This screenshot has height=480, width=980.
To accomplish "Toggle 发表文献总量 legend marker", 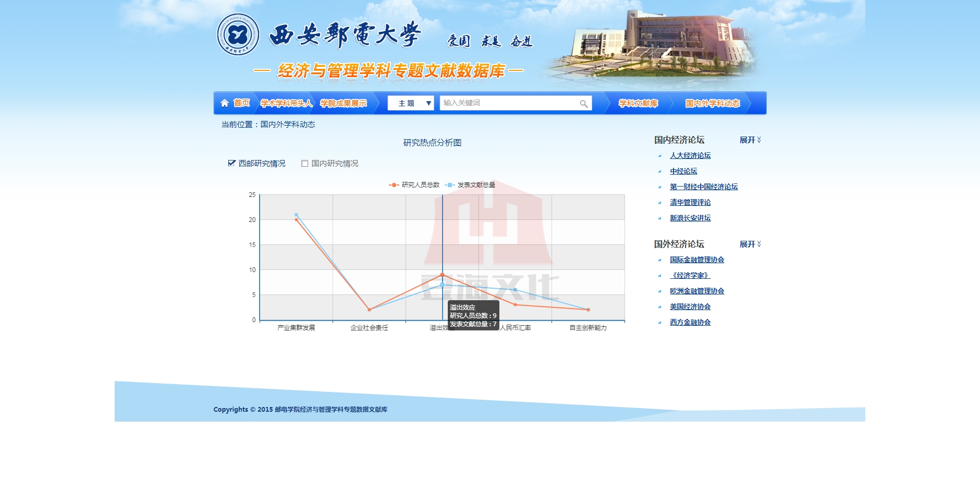I will tap(450, 185).
